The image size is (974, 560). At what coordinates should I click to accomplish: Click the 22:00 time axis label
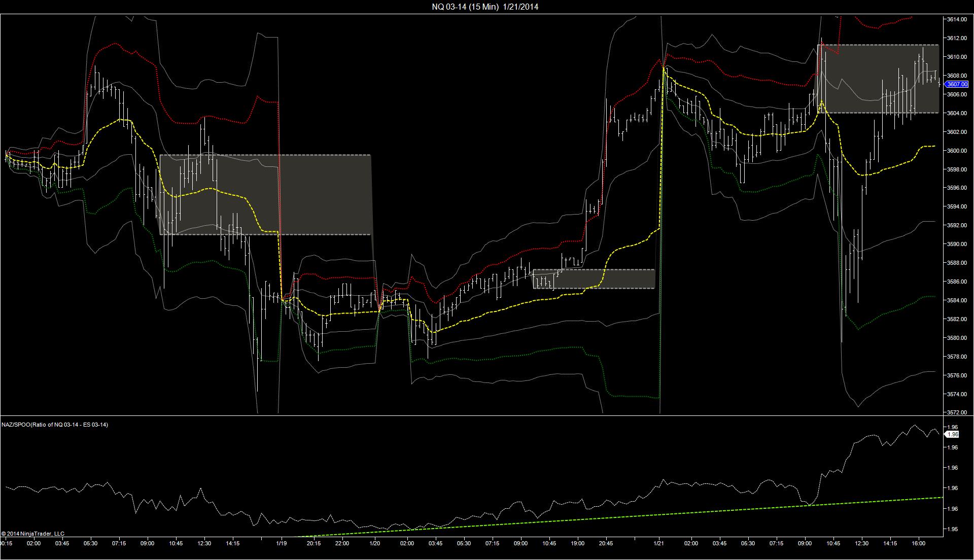tap(342, 543)
